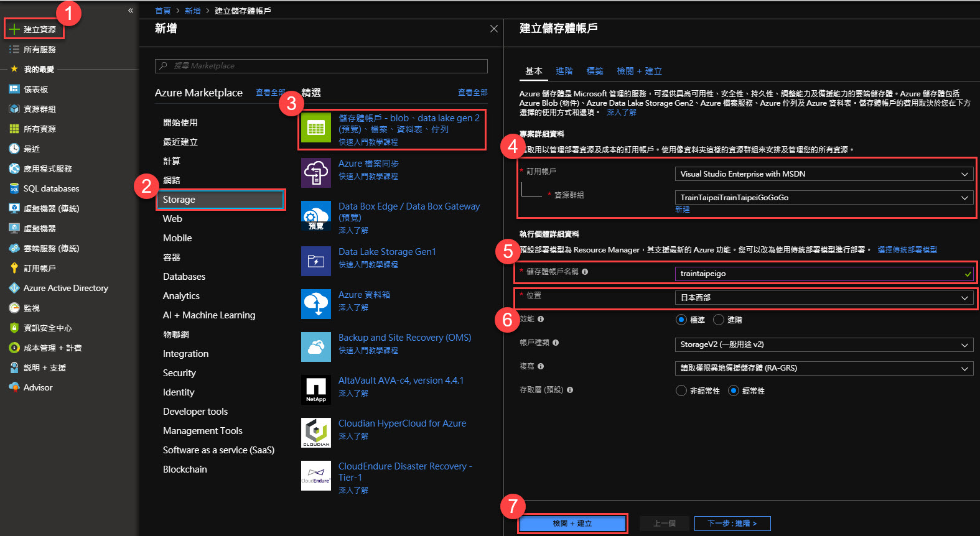980x536 pixels.
Task: Click info icon next to Replication
Action: click(541, 366)
